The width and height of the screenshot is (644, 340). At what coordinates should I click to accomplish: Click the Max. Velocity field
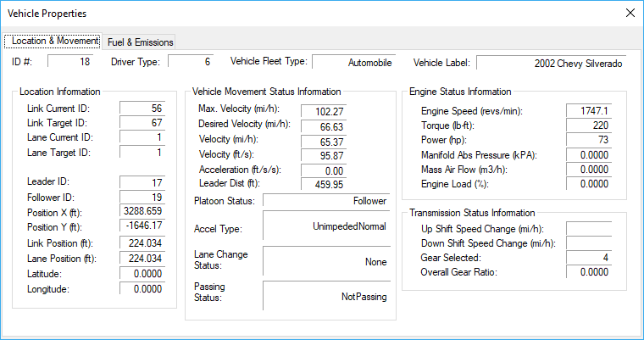324,111
